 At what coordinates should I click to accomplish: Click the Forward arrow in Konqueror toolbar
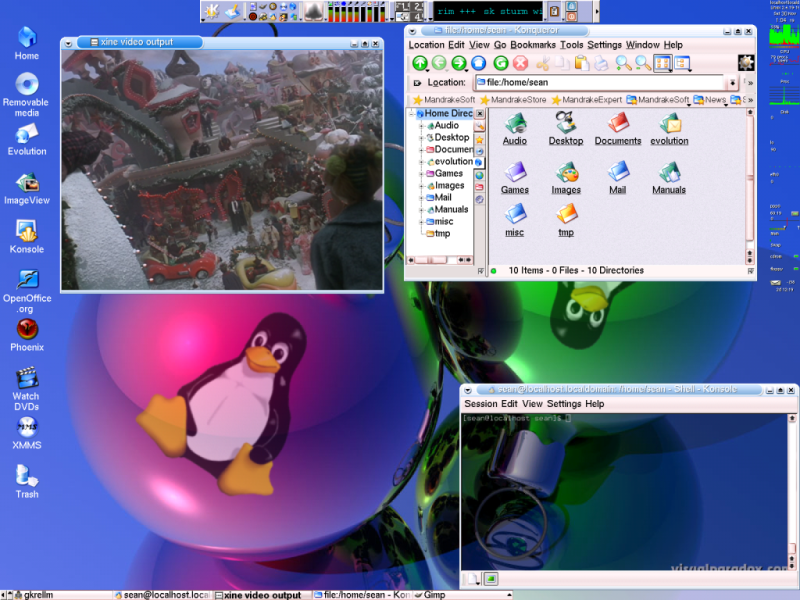[459, 63]
